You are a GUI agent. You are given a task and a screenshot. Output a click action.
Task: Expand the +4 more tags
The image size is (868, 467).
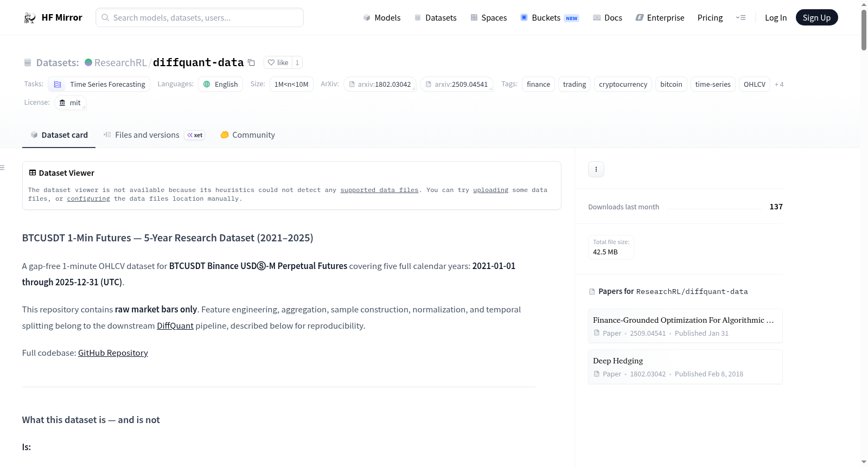pos(779,84)
